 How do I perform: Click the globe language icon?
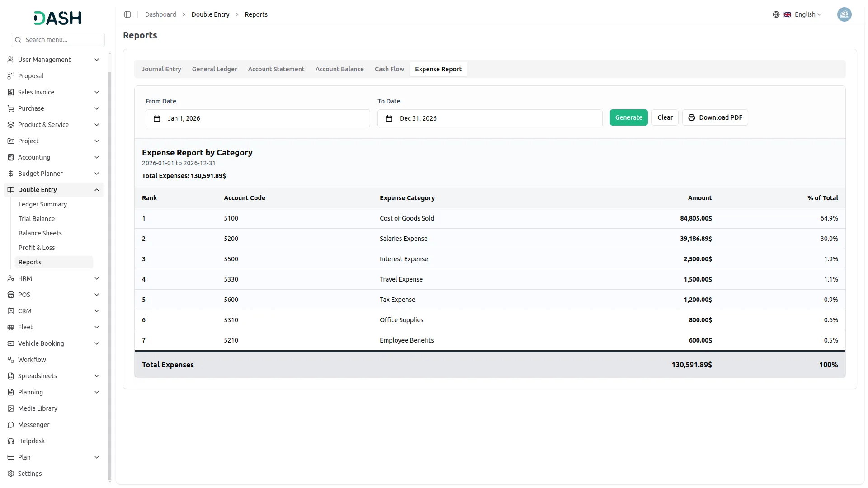[776, 14]
